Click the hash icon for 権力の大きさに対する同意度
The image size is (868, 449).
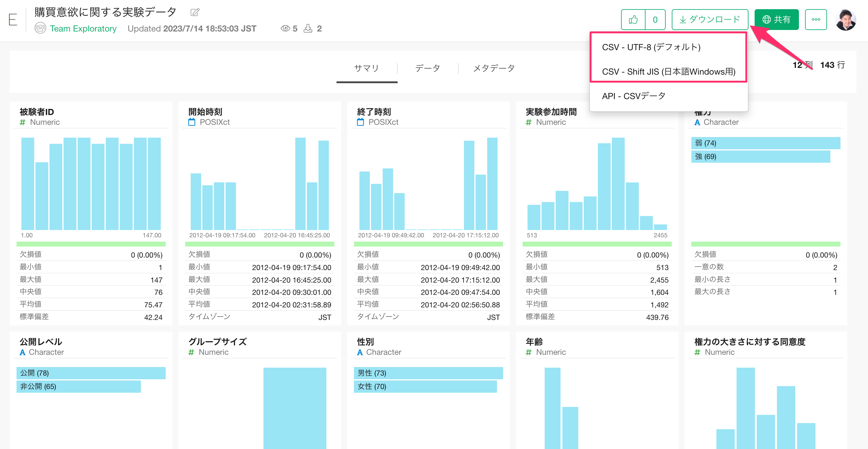point(697,352)
